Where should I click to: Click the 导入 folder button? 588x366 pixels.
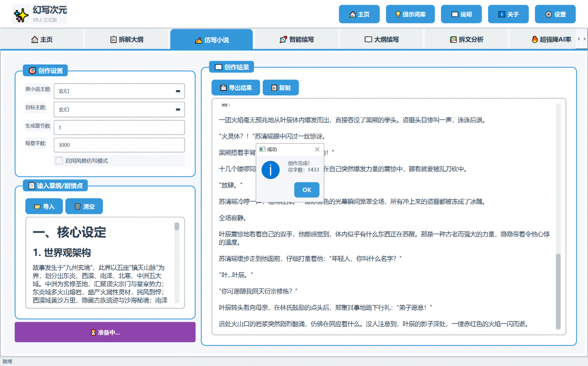coord(44,206)
